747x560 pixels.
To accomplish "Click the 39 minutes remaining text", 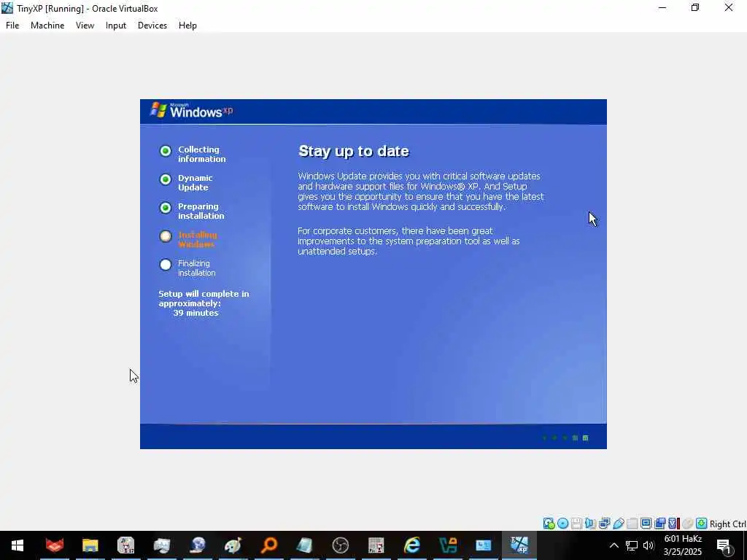I will (x=196, y=313).
